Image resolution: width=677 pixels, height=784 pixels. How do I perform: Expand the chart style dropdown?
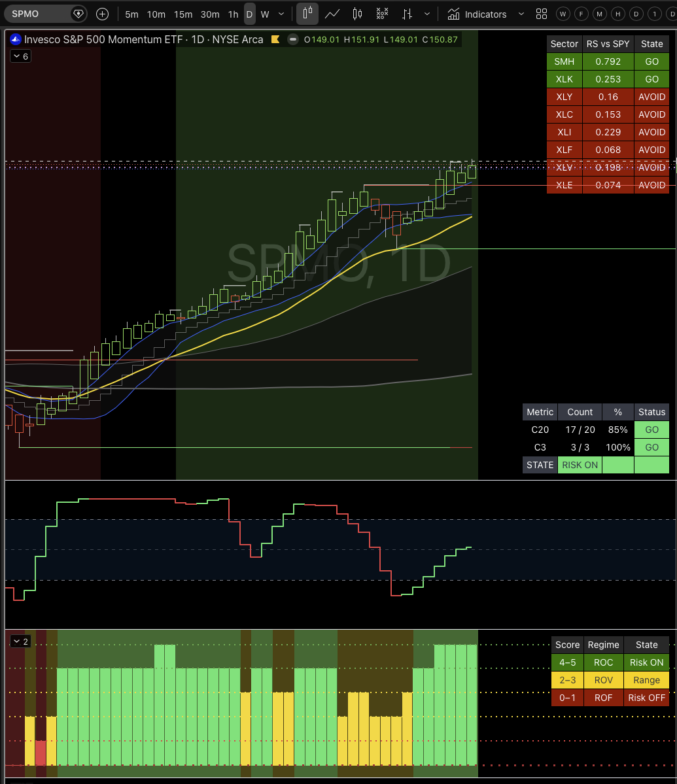point(427,14)
